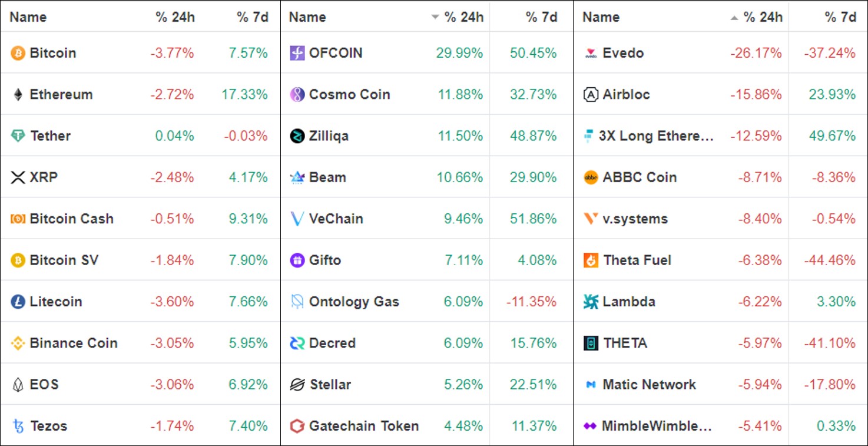Click the Decred logo icon

coord(297,343)
